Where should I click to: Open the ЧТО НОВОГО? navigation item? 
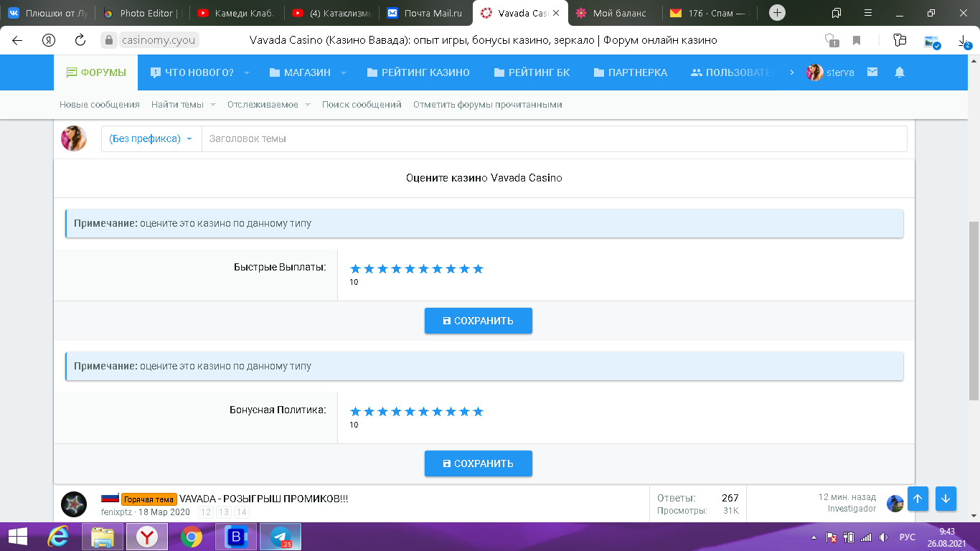point(192,72)
